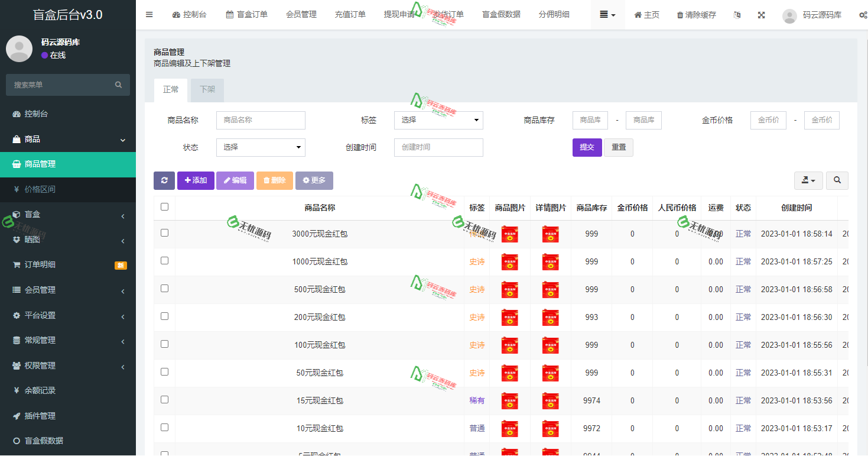Switch to the 下架 tab
Image resolution: width=868 pixels, height=456 pixels.
[x=207, y=90]
